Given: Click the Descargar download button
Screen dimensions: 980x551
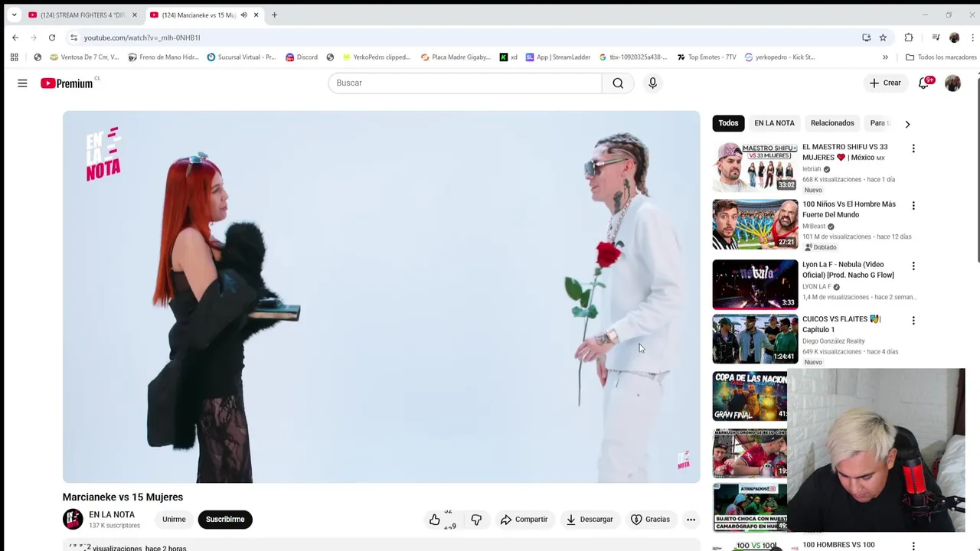Looking at the screenshot, I should coord(590,520).
